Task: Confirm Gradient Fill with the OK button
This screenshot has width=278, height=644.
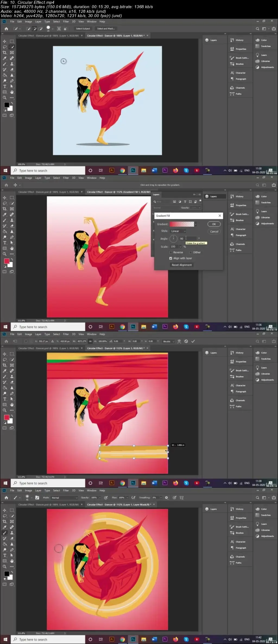Action: tap(214, 224)
